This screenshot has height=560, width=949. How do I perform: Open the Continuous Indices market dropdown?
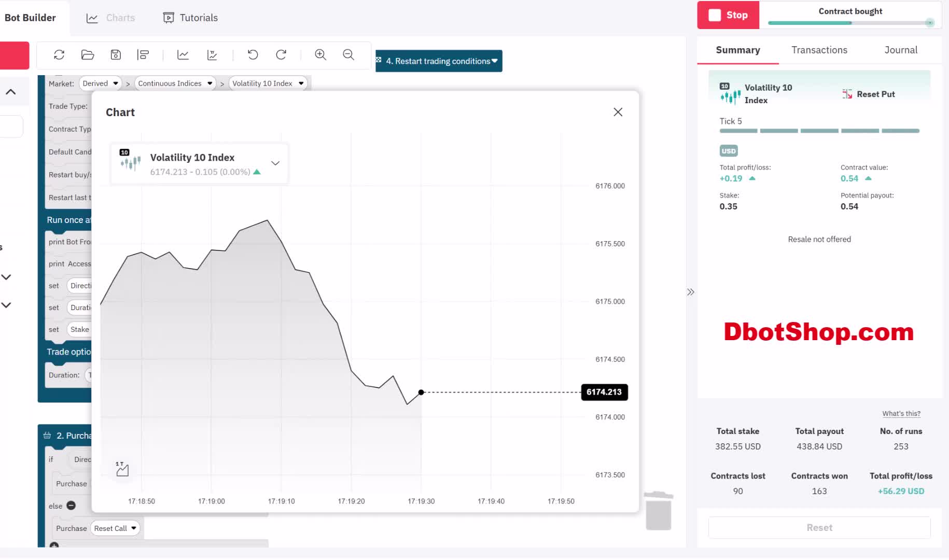click(175, 83)
